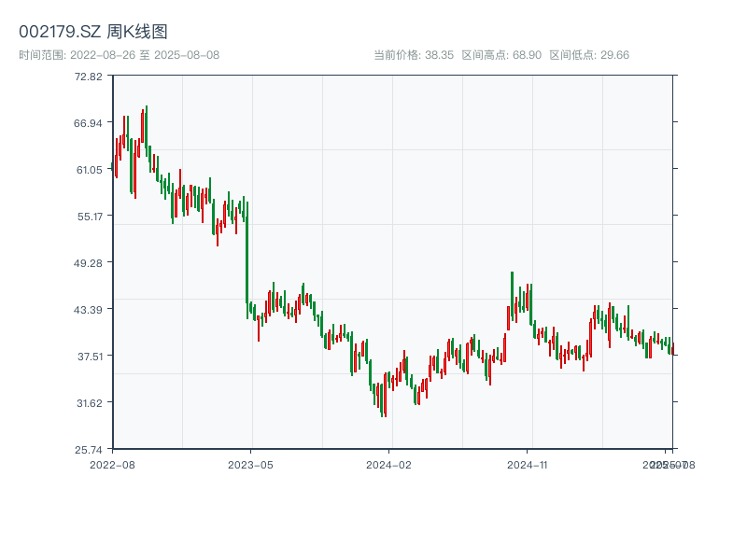Click the 49.28 y-axis price label
The height and width of the screenshot is (560, 747).
[x=89, y=262]
